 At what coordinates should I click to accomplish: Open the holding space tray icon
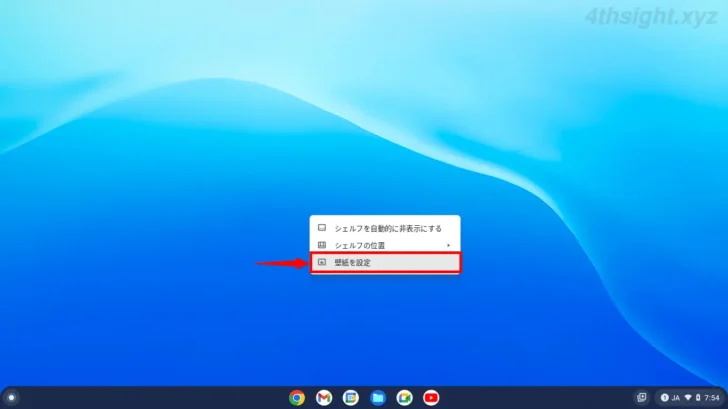[642, 397]
